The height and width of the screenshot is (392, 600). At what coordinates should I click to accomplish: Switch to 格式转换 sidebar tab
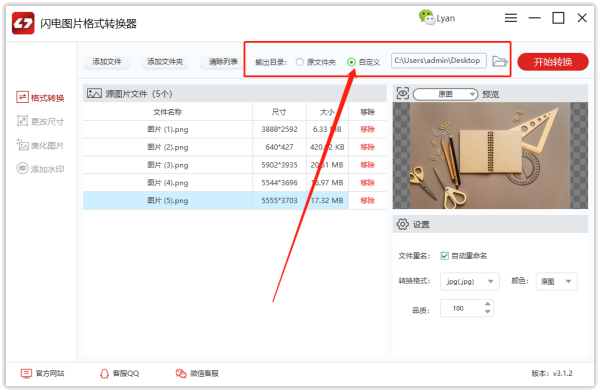[x=40, y=98]
